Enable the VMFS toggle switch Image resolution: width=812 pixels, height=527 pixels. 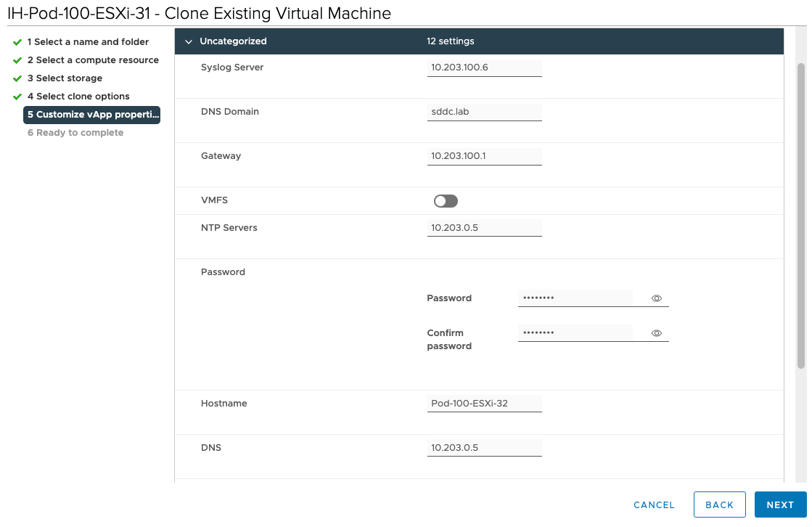[x=446, y=201]
